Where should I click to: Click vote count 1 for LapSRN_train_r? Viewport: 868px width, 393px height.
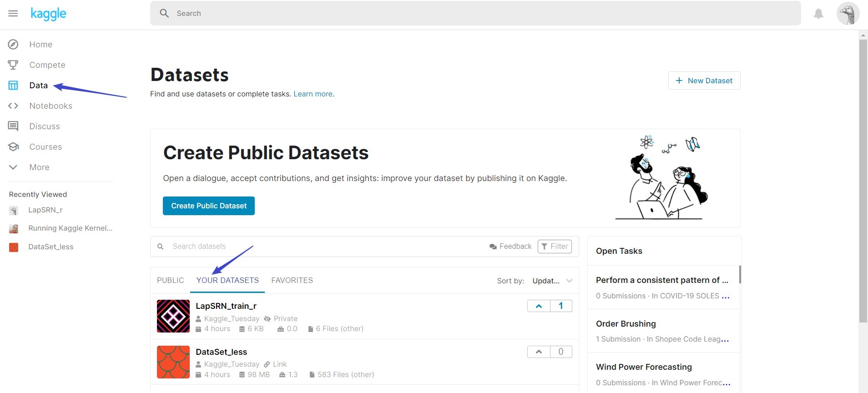click(561, 306)
